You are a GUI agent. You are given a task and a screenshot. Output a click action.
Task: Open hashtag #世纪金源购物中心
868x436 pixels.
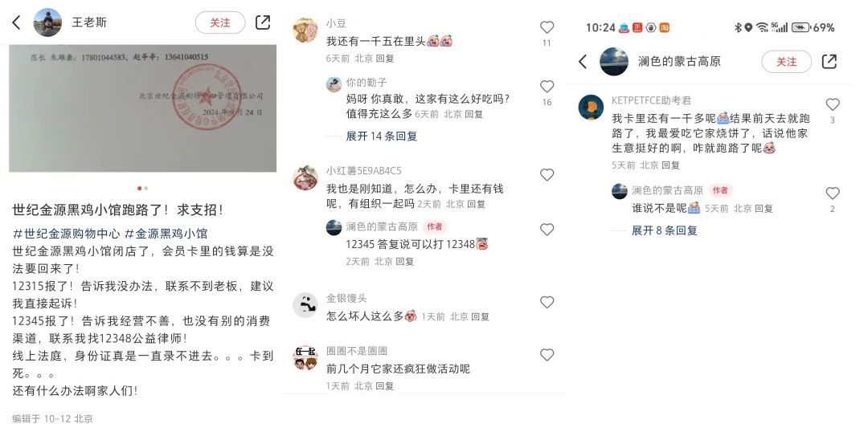pos(66,234)
